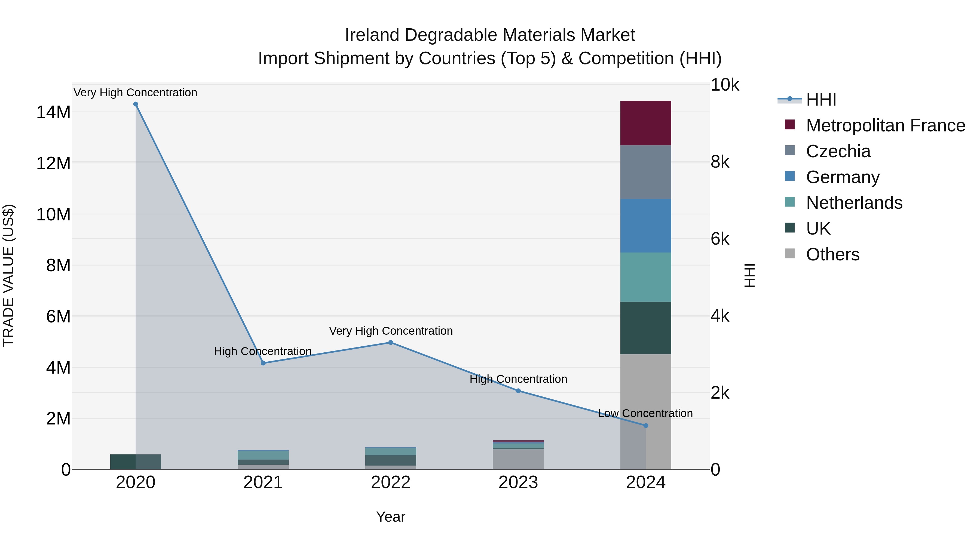Click the HHI line marker for 2023
The width and height of the screenshot is (980, 551).
[518, 391]
